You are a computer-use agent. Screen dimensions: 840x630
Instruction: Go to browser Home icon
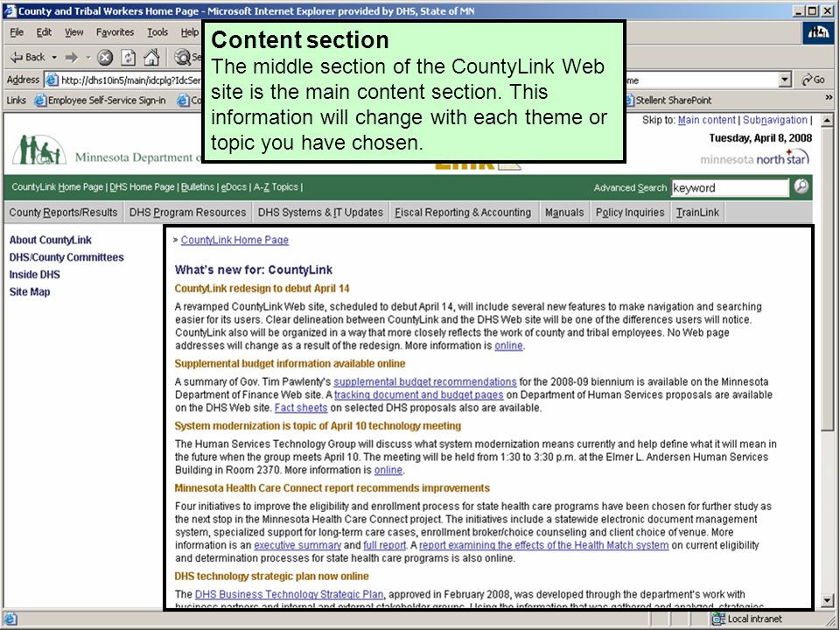(x=151, y=57)
